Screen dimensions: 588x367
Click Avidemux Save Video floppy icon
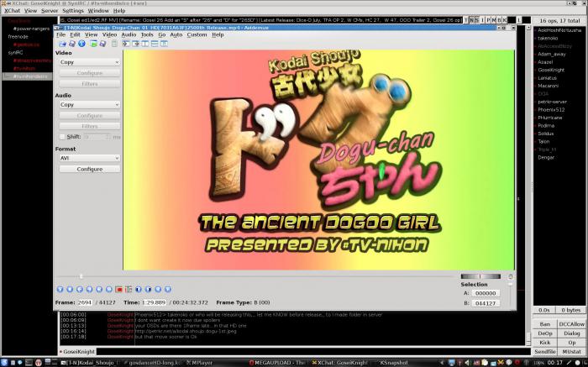click(72, 44)
